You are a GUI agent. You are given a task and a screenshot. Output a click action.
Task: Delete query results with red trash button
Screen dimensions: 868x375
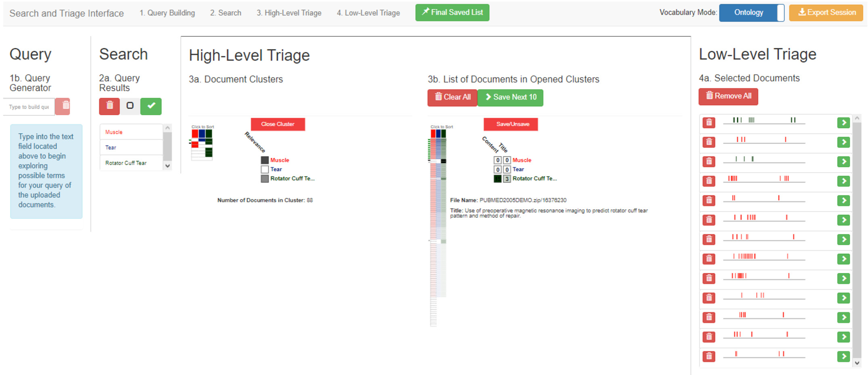tap(109, 106)
